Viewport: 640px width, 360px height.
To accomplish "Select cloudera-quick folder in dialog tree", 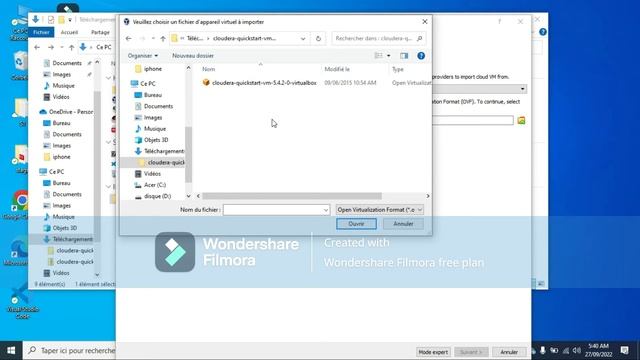I will pos(166,162).
